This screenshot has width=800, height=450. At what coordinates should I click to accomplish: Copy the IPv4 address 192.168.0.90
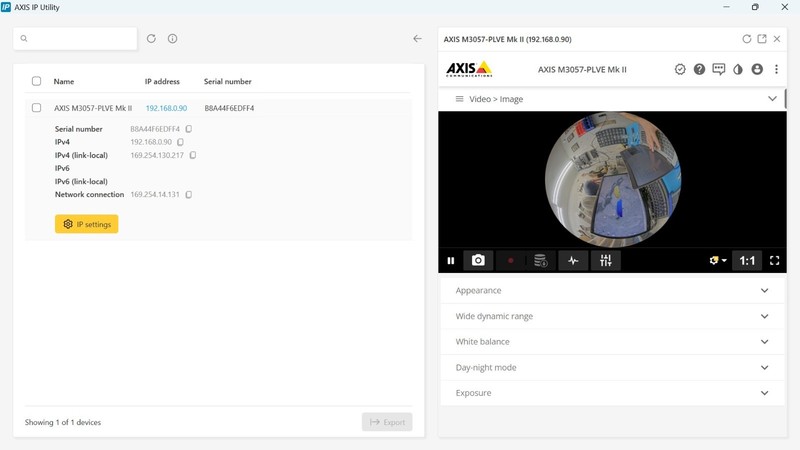click(180, 142)
